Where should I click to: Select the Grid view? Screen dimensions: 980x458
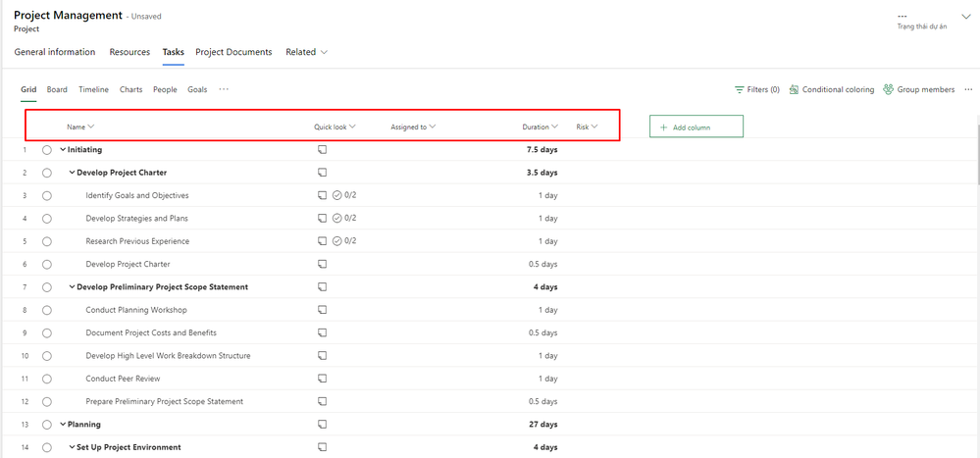click(28, 90)
